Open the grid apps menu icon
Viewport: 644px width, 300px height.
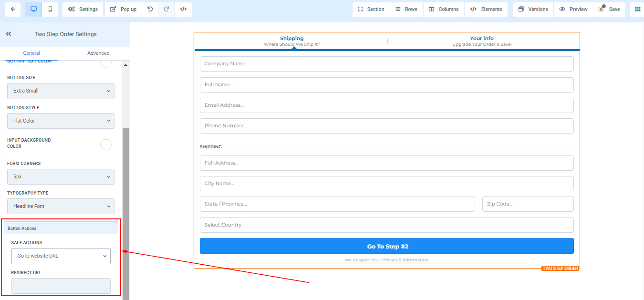coord(637,9)
